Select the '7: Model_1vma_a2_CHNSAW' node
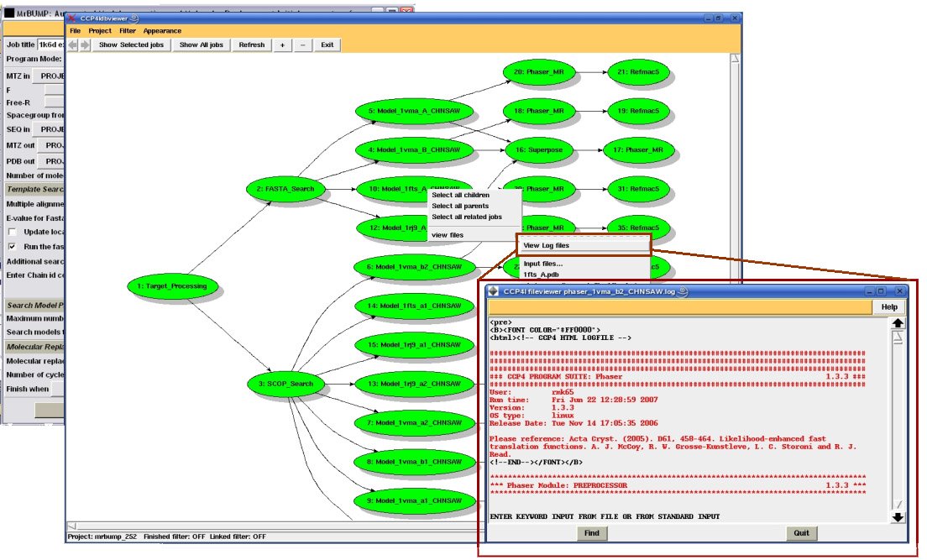The height and width of the screenshot is (560, 927). coord(414,423)
